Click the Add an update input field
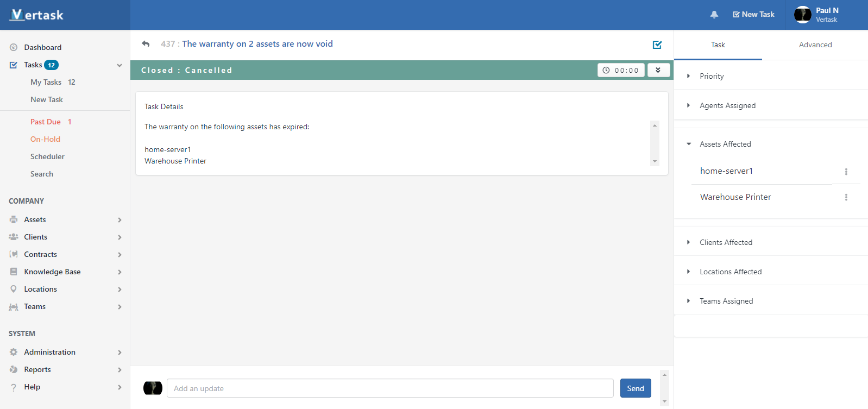This screenshot has height=409, width=868. click(390, 388)
